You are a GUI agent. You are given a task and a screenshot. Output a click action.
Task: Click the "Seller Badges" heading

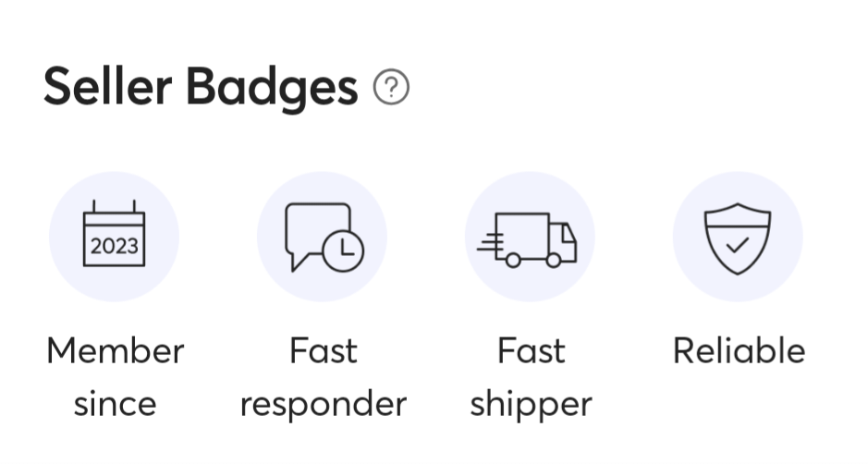point(200,89)
